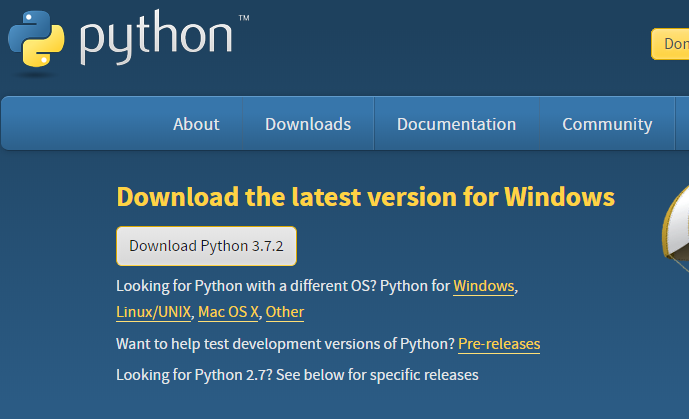This screenshot has height=419, width=689.
Task: Open the Community menu
Action: click(607, 124)
